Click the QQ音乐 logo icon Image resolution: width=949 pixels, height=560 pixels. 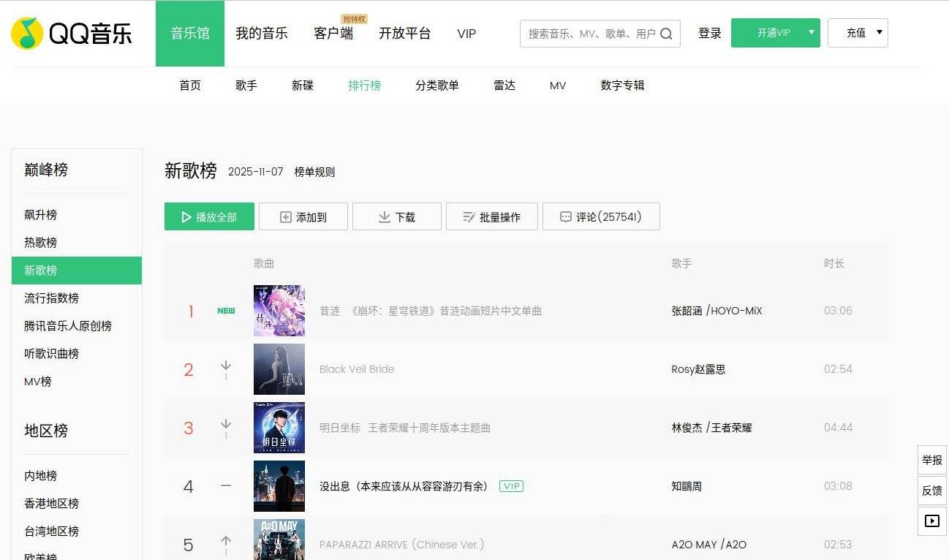tap(27, 34)
